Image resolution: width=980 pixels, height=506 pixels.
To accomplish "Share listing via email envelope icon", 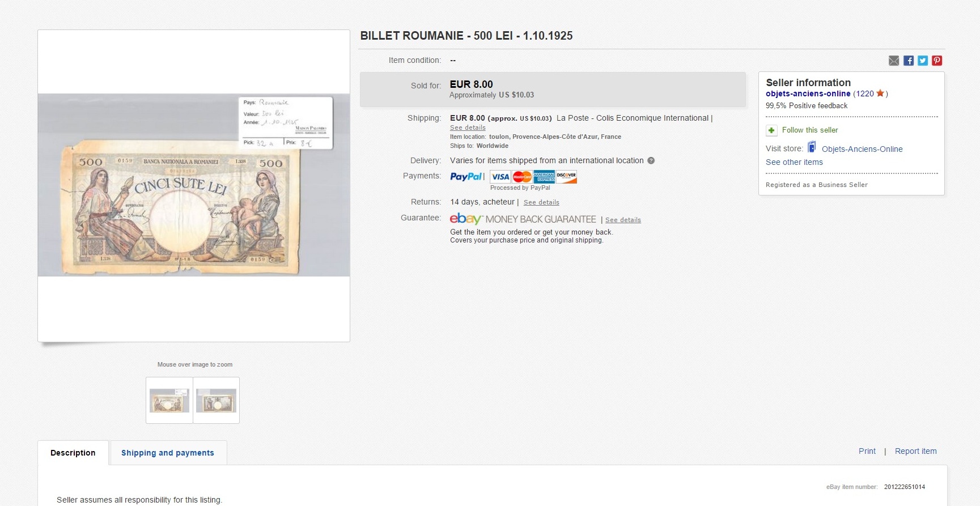I will point(894,61).
